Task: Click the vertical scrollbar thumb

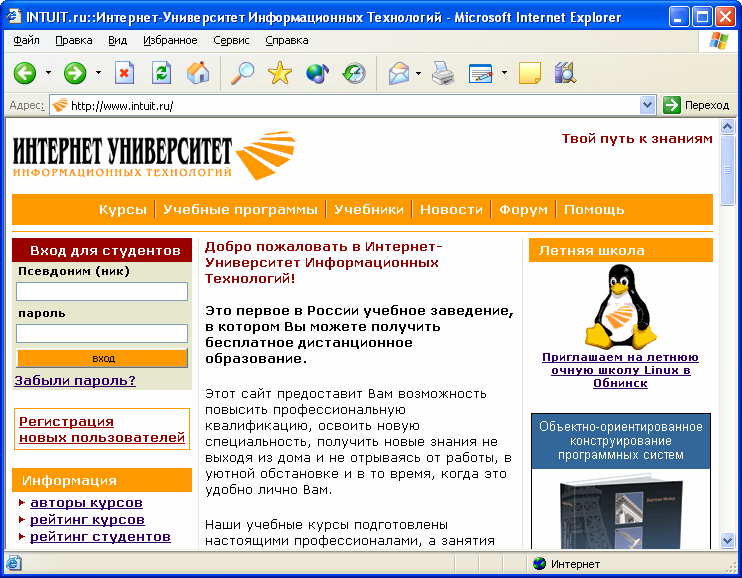Action: [727, 169]
